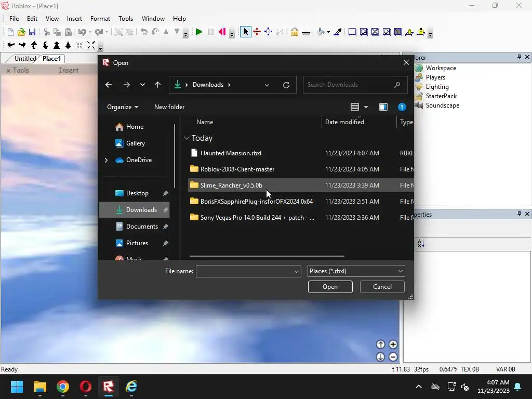Switch to the Untitled tab

tap(25, 58)
